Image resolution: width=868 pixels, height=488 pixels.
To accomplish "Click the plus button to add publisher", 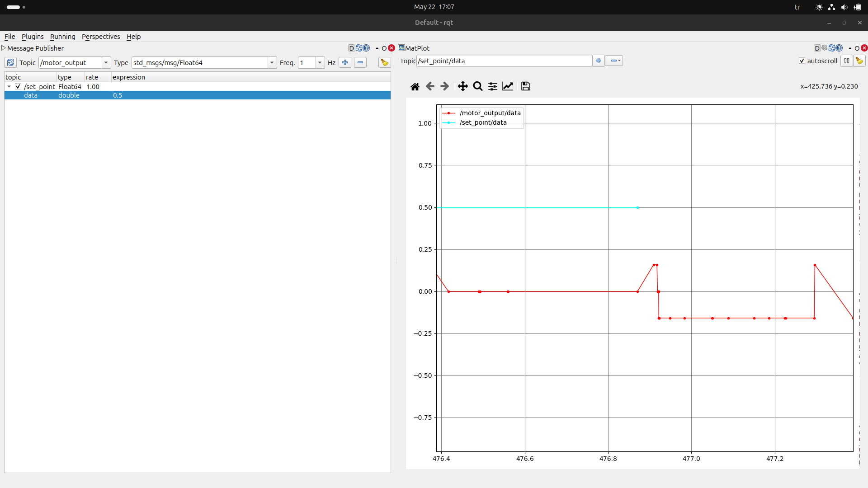I will pos(345,63).
